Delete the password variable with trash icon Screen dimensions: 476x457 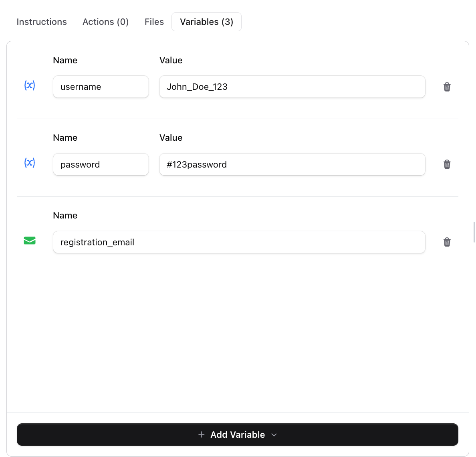(x=447, y=164)
